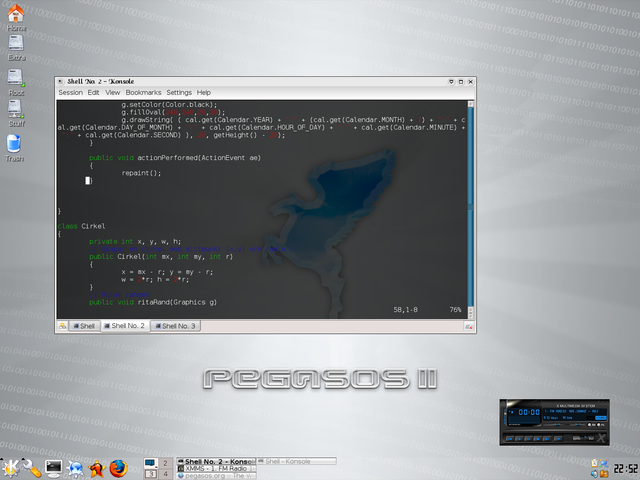Click 'repaint();' line in terminal
This screenshot has height=480, width=640.
click(x=141, y=173)
